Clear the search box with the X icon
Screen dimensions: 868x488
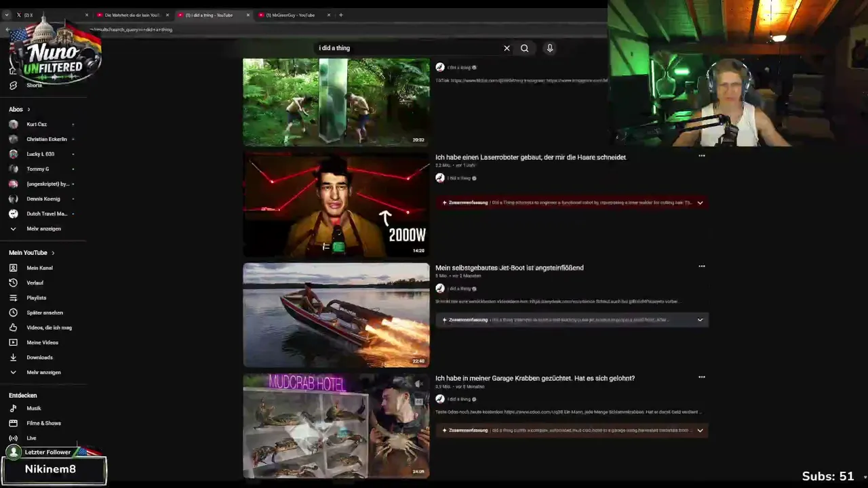(507, 48)
